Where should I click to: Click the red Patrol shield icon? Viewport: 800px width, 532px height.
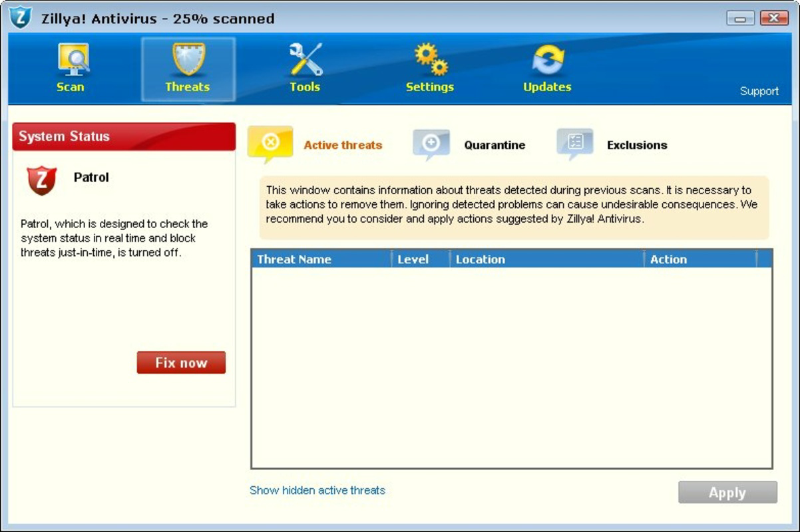tap(41, 180)
